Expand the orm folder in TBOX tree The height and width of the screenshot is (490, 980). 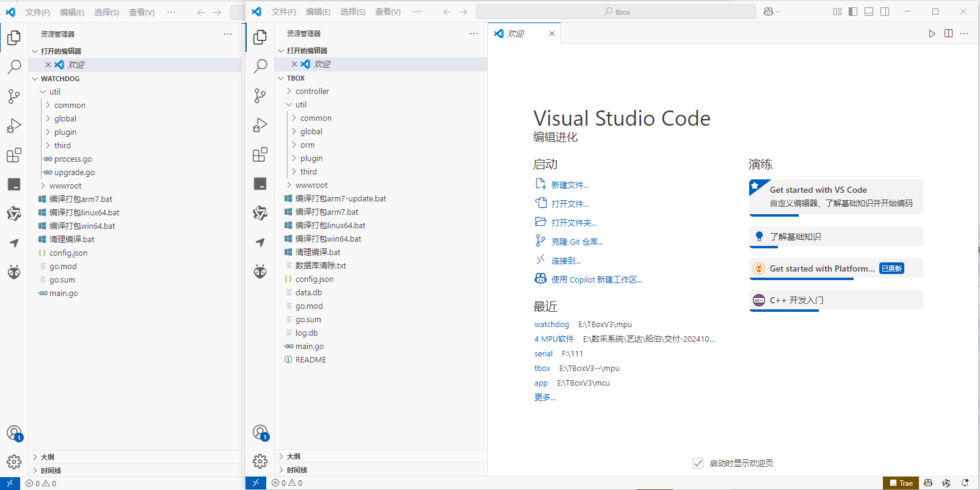[x=381, y=145]
